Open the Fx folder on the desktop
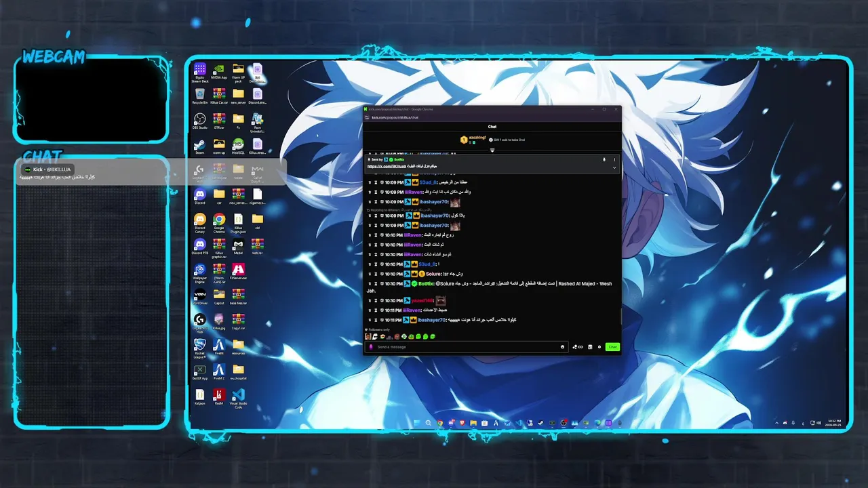Screen dimensions: 868x488 point(238,121)
